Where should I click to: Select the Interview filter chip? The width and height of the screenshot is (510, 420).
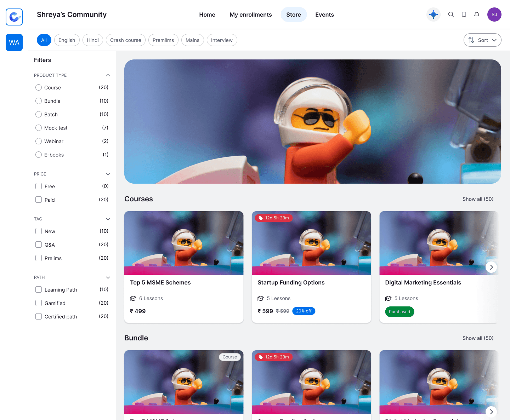click(222, 40)
